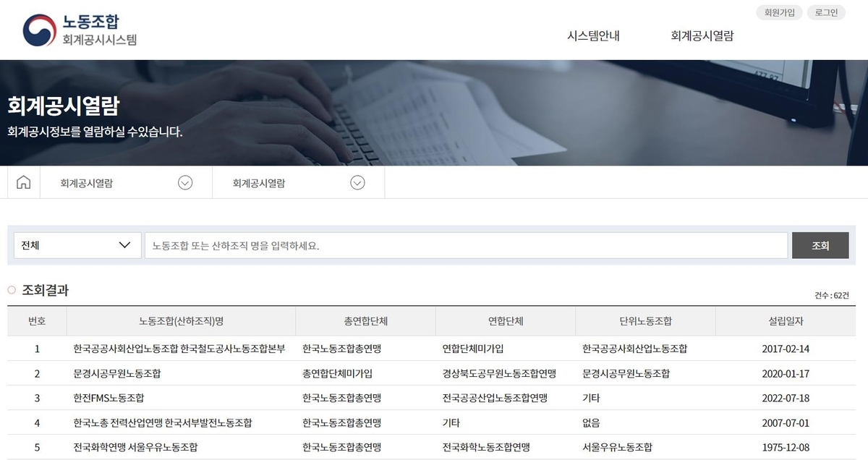Open 전국화학연맹 서울우유노동조합 entry

coord(135,447)
